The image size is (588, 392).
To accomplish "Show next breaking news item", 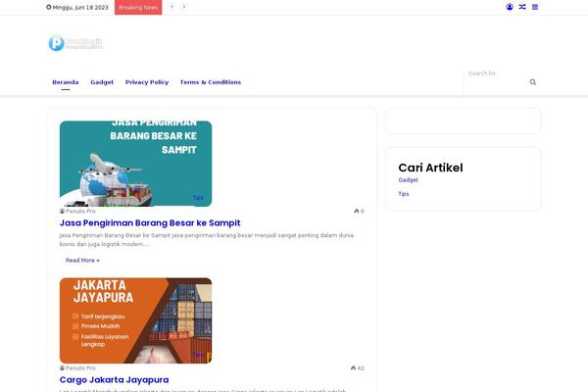I will pyautogui.click(x=184, y=7).
